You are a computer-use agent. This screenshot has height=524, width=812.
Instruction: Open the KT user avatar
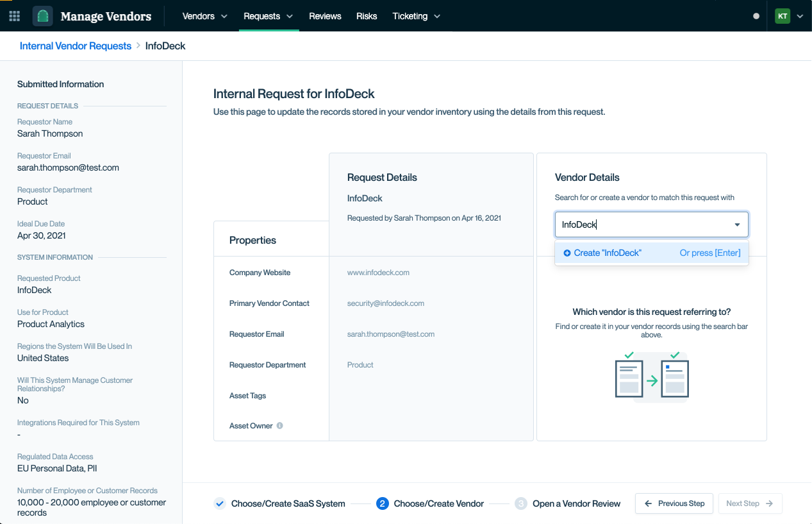pyautogui.click(x=783, y=16)
